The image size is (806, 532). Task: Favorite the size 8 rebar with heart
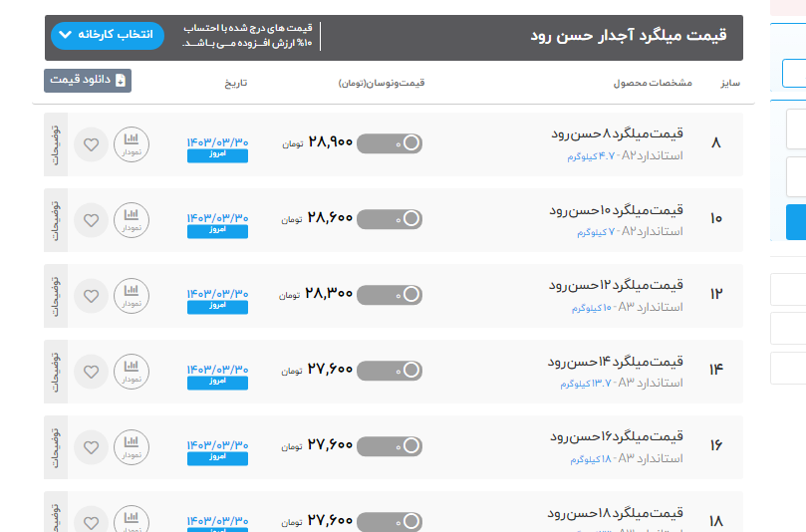91,144
